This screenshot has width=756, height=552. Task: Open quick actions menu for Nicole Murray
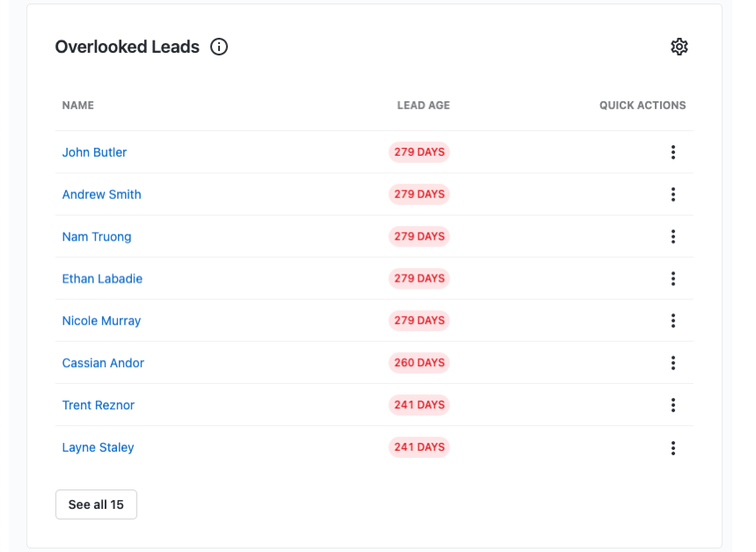pyautogui.click(x=672, y=321)
